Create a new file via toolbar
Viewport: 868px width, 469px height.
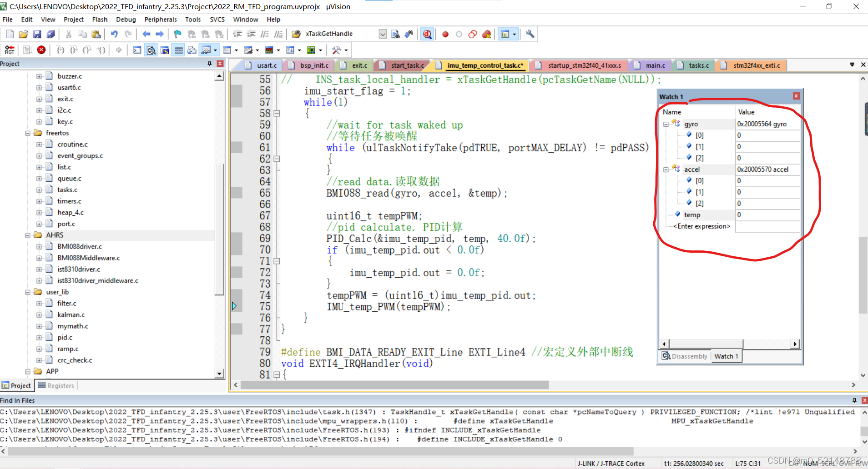pos(10,34)
